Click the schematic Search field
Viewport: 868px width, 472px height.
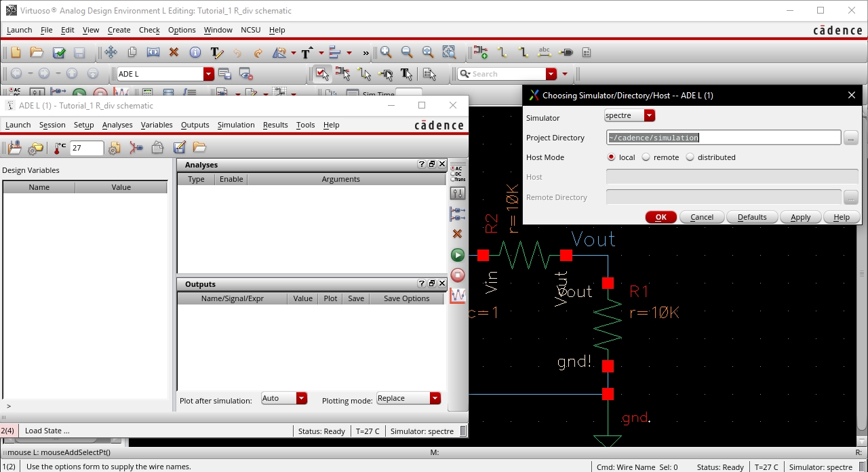pos(502,74)
